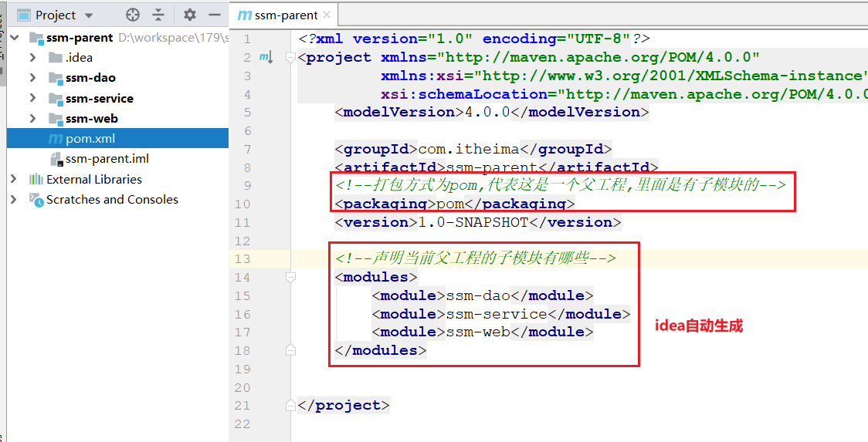This screenshot has width=868, height=442.
Task: Click the Collapse All icon in Project panel
Action: tap(158, 15)
